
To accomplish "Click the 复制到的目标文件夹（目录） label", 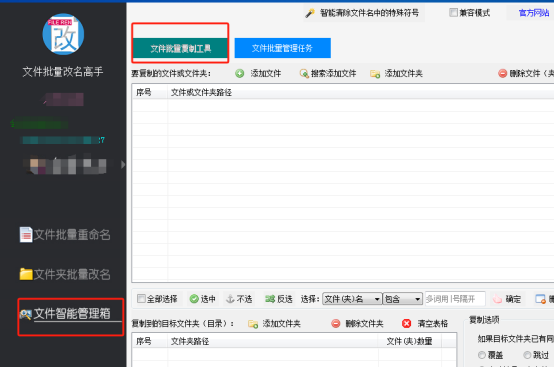I will coord(182,324).
